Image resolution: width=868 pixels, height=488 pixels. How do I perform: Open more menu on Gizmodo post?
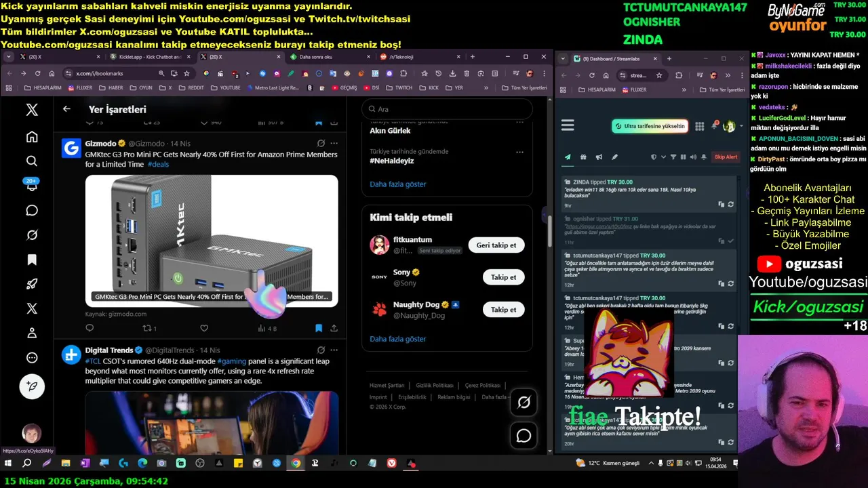(334, 143)
